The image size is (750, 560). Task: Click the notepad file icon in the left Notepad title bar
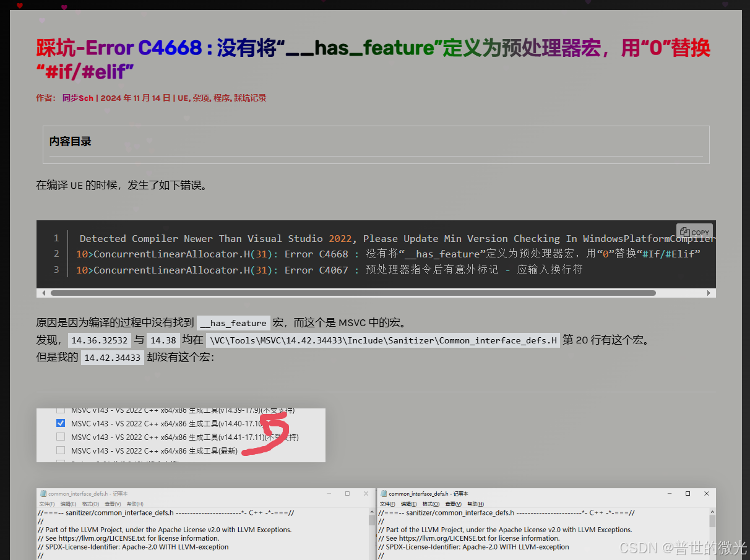tap(43, 494)
